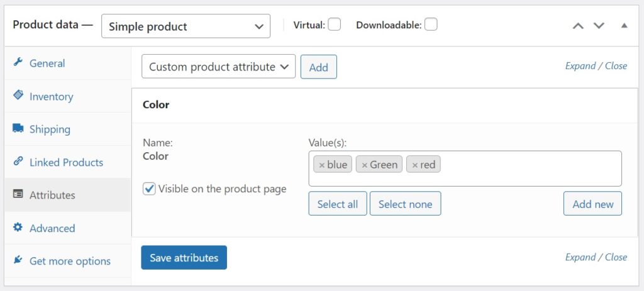The image size is (644, 291).
Task: Remove the blue value tag
Action: 321,165
